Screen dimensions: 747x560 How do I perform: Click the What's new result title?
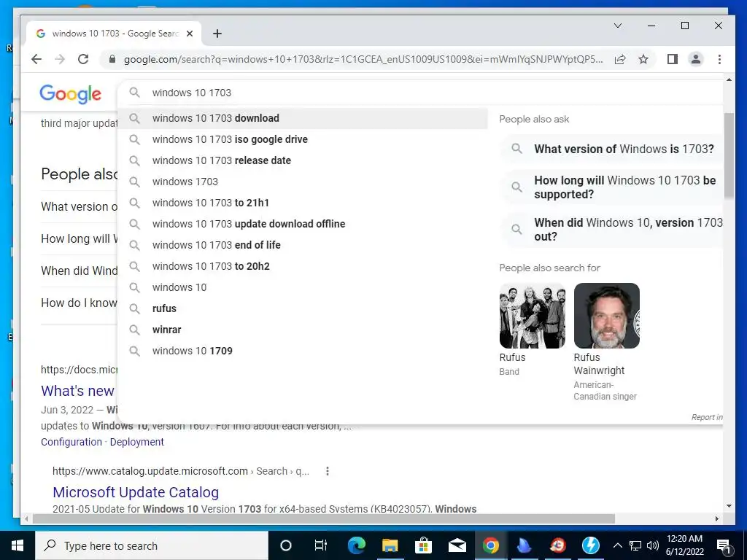[x=77, y=391]
